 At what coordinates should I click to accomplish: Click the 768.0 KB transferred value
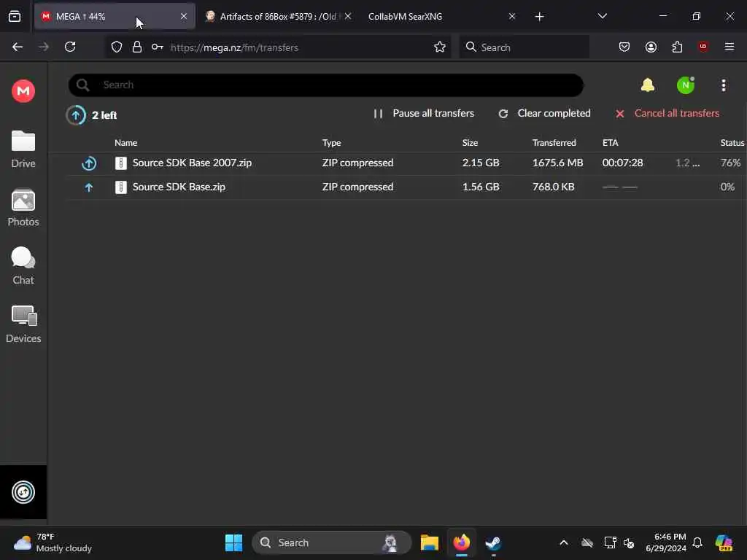553,187
